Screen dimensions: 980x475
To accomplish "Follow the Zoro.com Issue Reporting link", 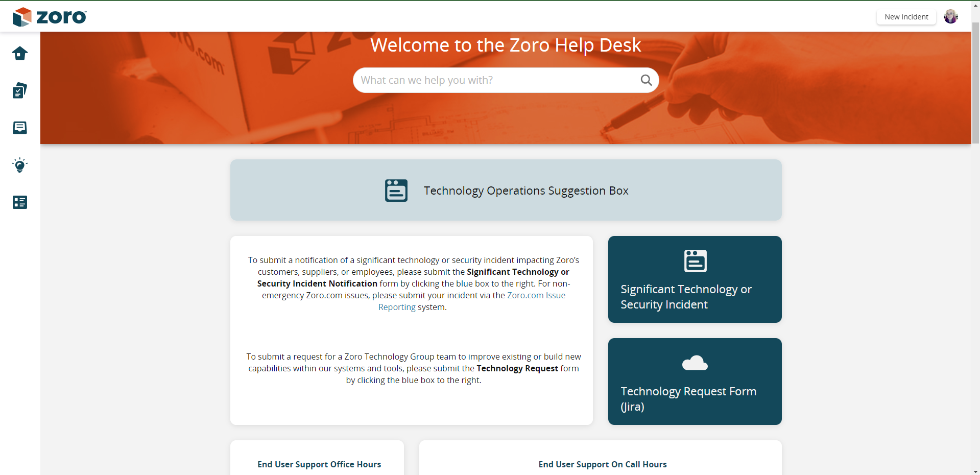I will pyautogui.click(x=472, y=301).
